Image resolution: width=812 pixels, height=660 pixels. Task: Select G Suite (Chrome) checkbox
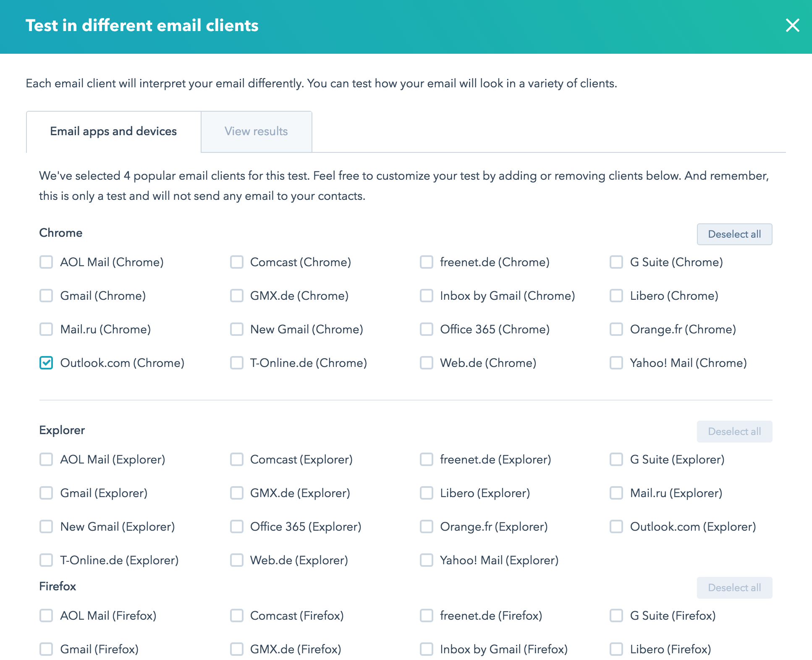point(616,262)
